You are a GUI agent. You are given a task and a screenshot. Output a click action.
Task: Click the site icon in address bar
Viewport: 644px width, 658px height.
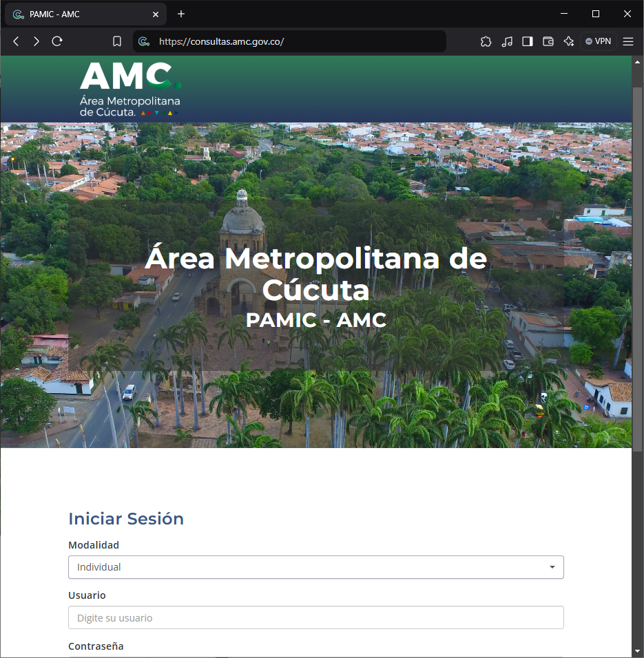tap(144, 41)
